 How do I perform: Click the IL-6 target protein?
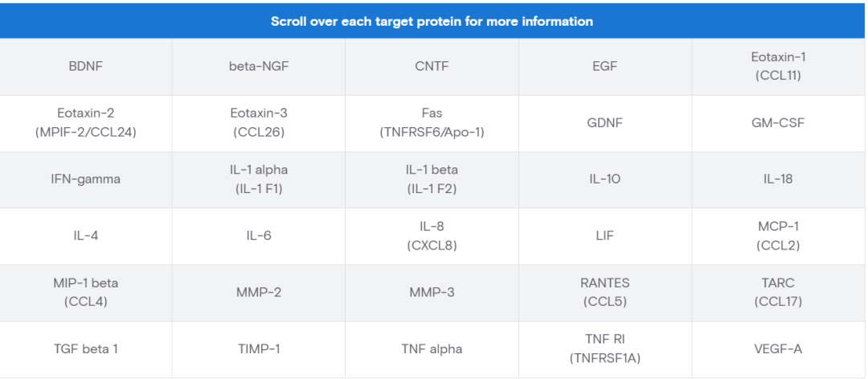coord(259,236)
